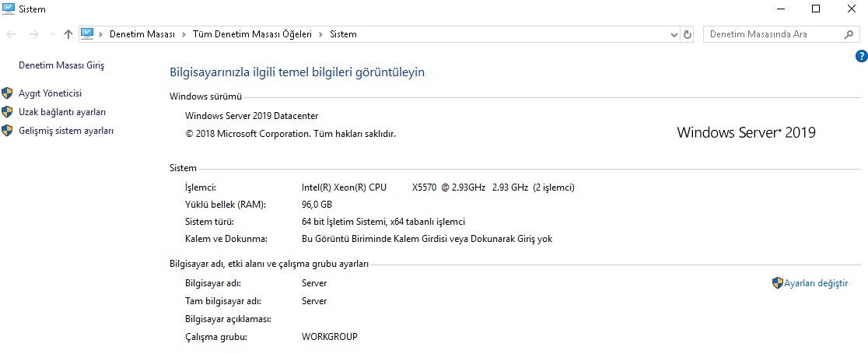Click the WORKGROUP value

pos(329,336)
